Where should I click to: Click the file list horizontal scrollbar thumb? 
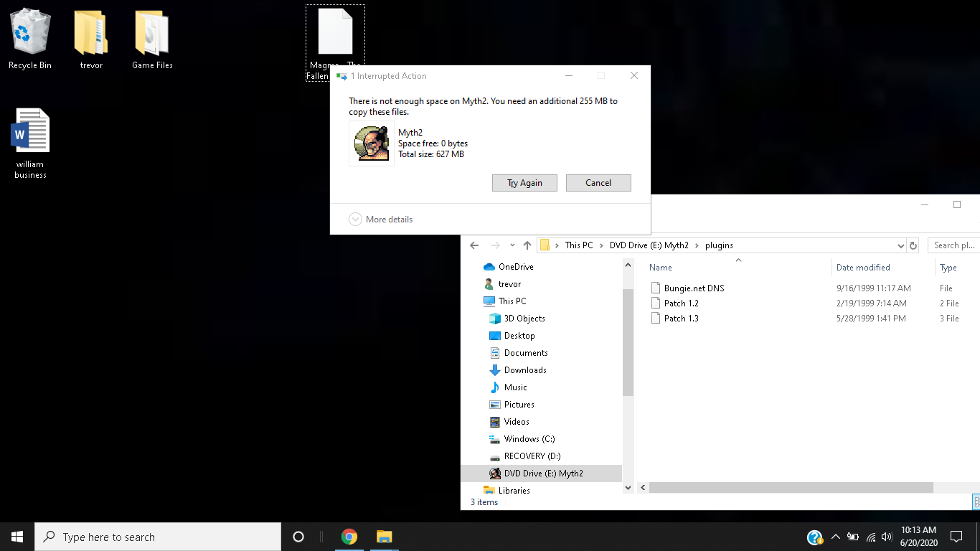tap(791, 488)
